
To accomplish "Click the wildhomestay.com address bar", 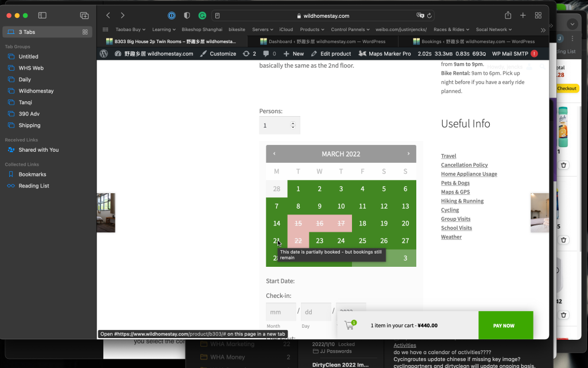I will 323,16.
